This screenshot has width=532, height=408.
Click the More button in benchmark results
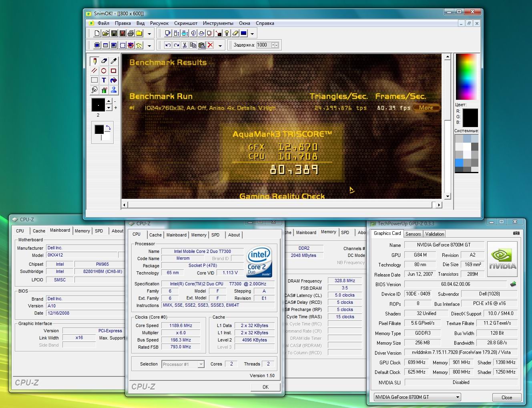tap(426, 108)
